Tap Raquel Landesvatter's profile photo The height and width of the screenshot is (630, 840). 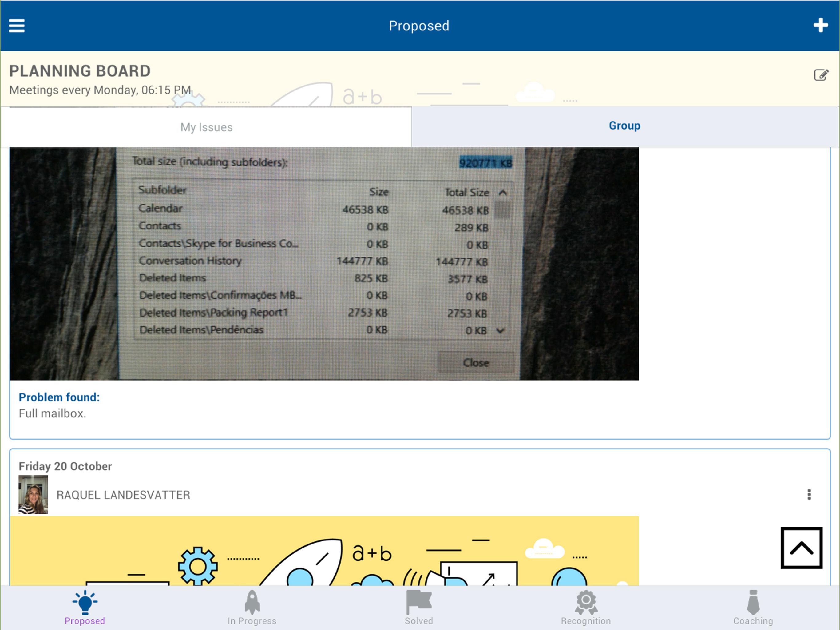click(33, 495)
